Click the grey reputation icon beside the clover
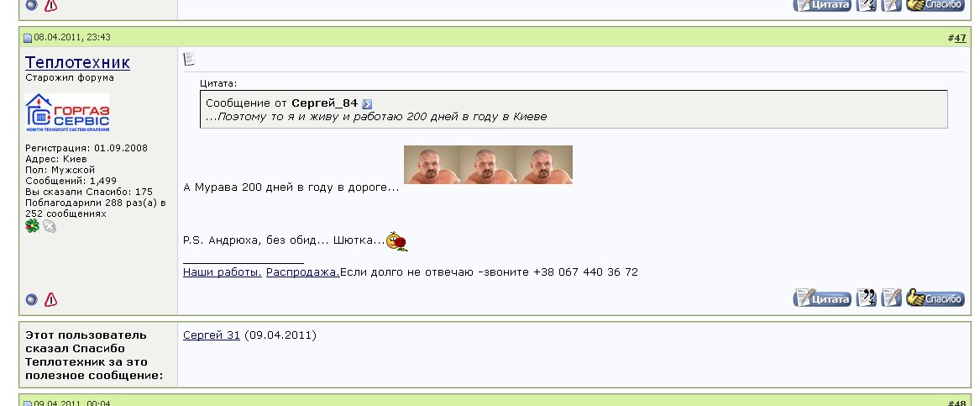 coord(50,226)
